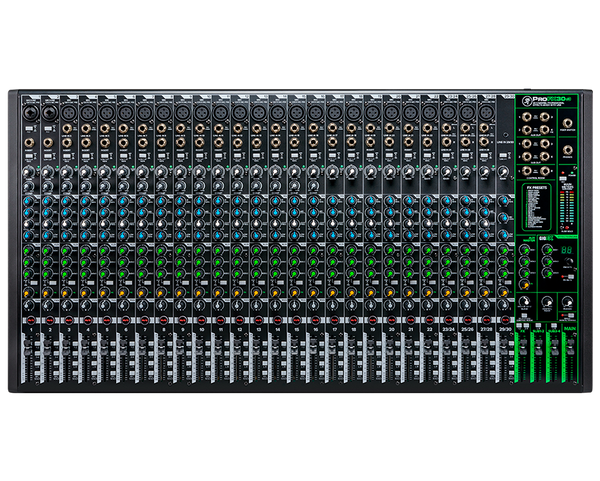Select the channel 1 compressor knob
This screenshot has width=600, height=481.
point(29,187)
